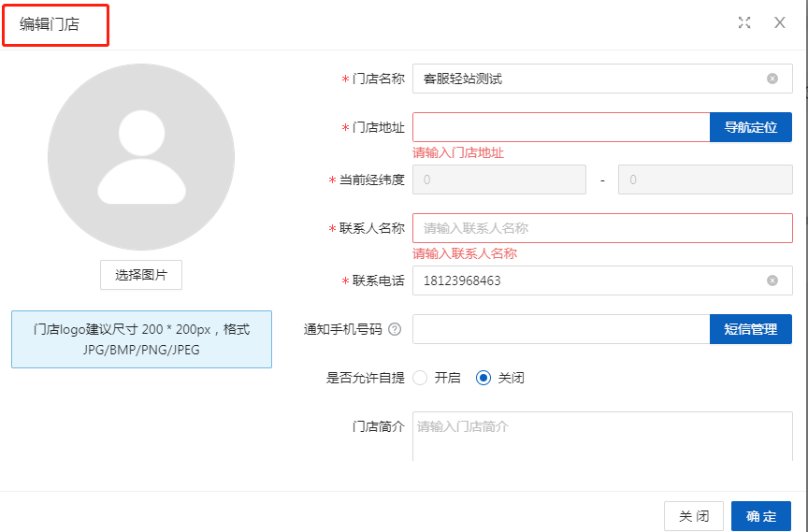Viewport: 808px width, 532px height.
Task: Click the 关闭 button in the footer
Action: click(x=694, y=516)
